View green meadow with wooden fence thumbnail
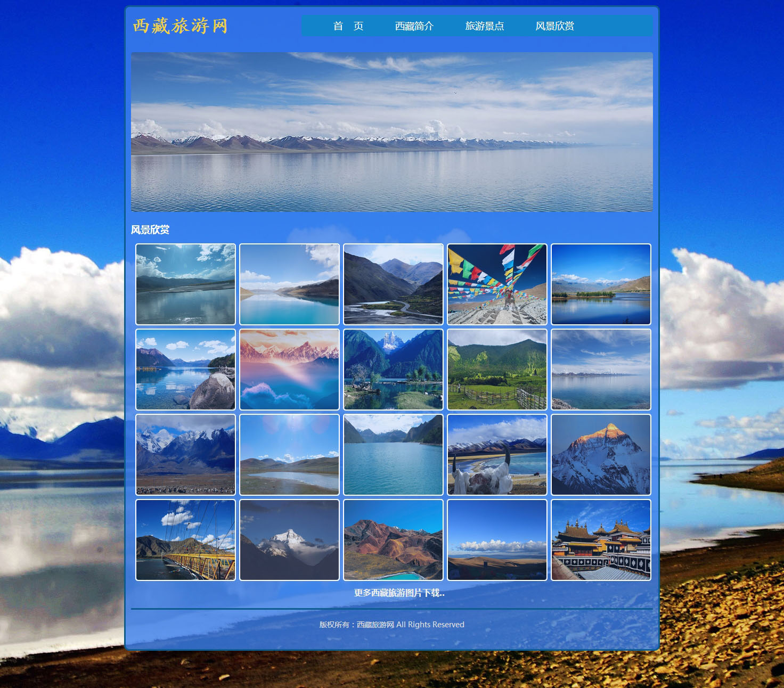 click(x=497, y=370)
